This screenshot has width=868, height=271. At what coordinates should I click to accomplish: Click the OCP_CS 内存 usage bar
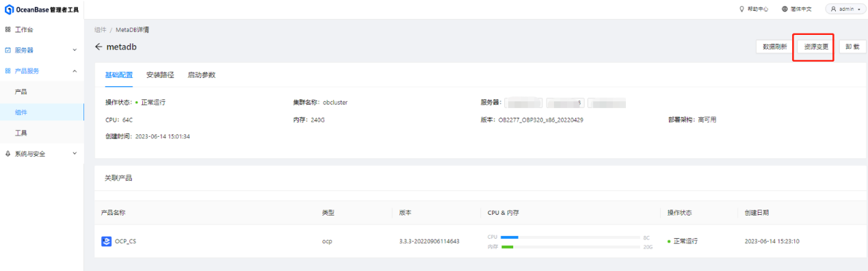pos(570,247)
